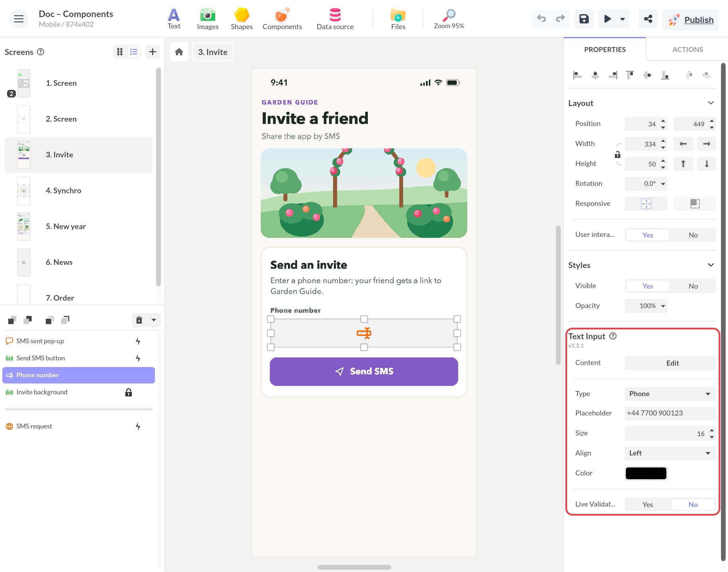This screenshot has height=572, width=728.
Task: Open the Shapes tool
Action: [242, 19]
